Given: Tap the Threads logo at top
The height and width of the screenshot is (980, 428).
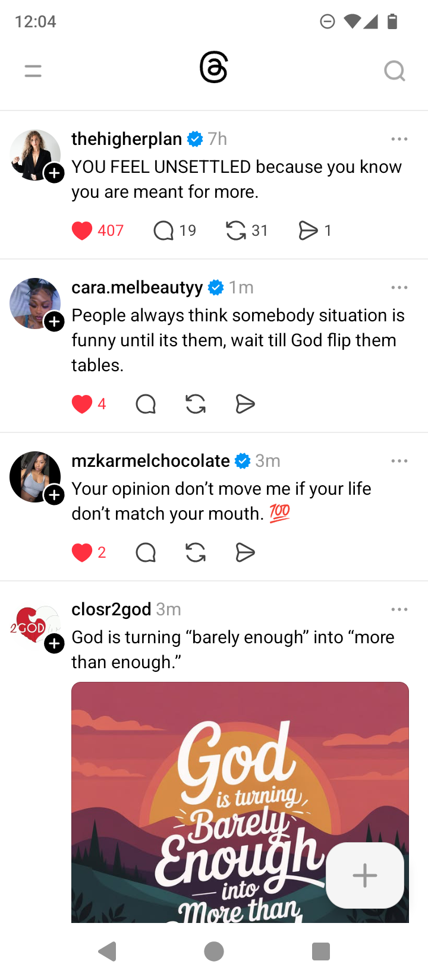Looking at the screenshot, I should (214, 68).
